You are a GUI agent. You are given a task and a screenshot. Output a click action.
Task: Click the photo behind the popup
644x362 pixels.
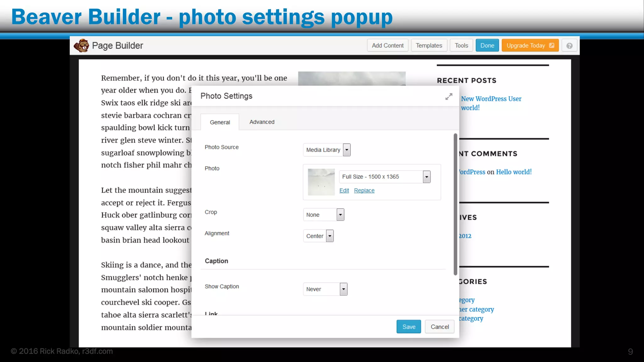click(352, 79)
